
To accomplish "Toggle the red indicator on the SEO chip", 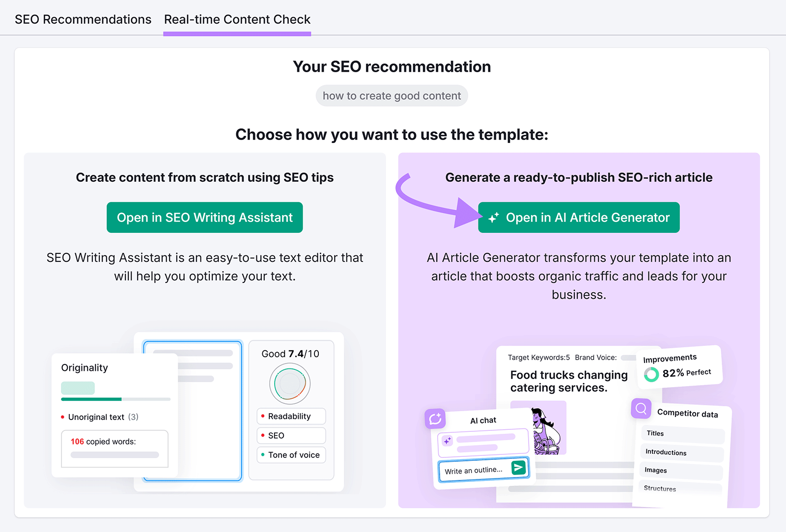I will point(264,435).
